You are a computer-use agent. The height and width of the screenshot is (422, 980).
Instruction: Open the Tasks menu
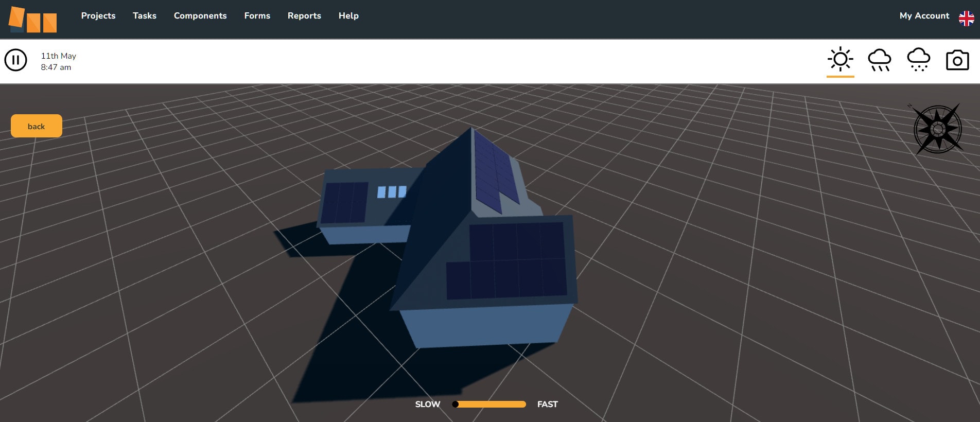[x=145, y=16]
